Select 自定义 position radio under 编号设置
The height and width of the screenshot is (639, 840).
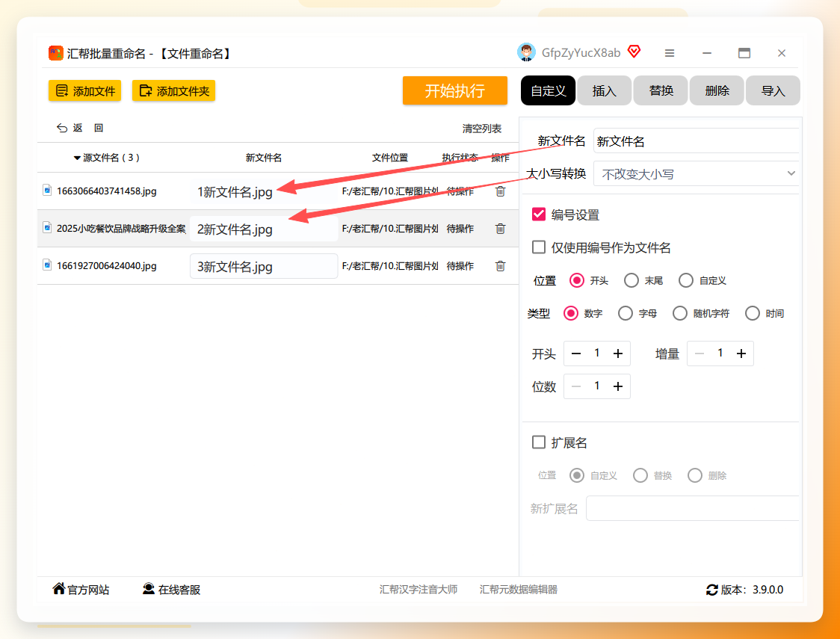(686, 280)
